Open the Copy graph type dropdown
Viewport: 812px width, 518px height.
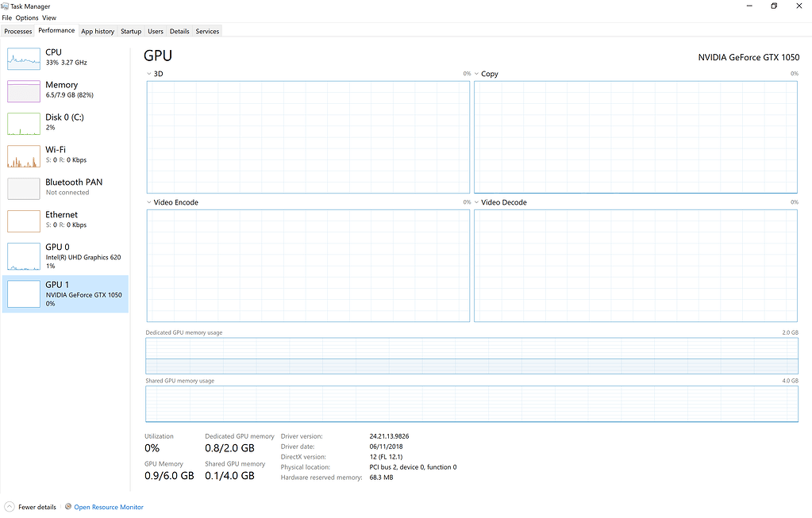coord(477,73)
